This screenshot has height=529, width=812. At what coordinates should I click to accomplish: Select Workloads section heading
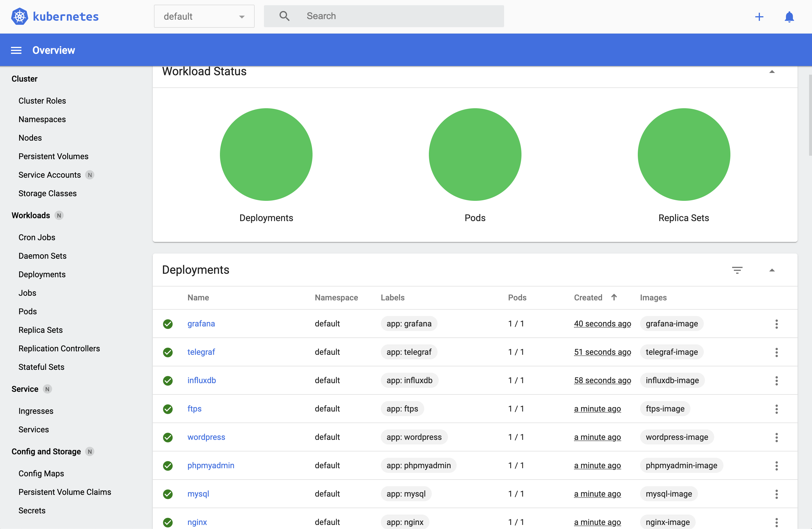tap(31, 215)
